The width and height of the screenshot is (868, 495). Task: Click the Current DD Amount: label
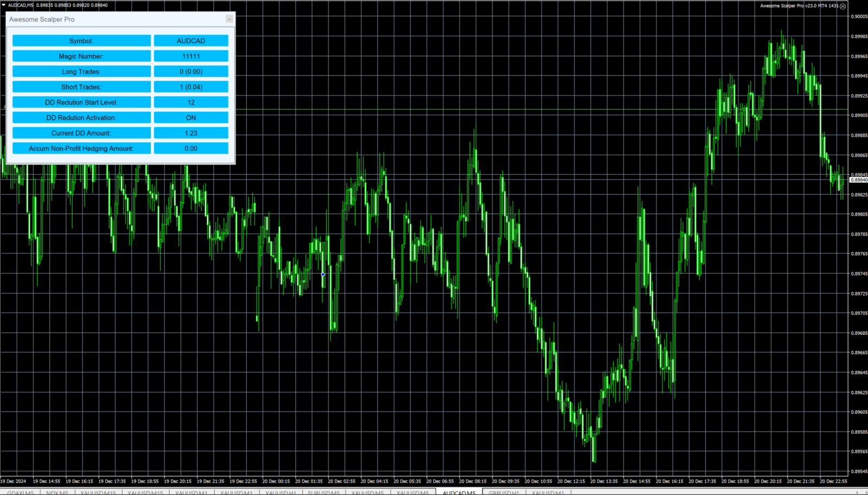(81, 133)
